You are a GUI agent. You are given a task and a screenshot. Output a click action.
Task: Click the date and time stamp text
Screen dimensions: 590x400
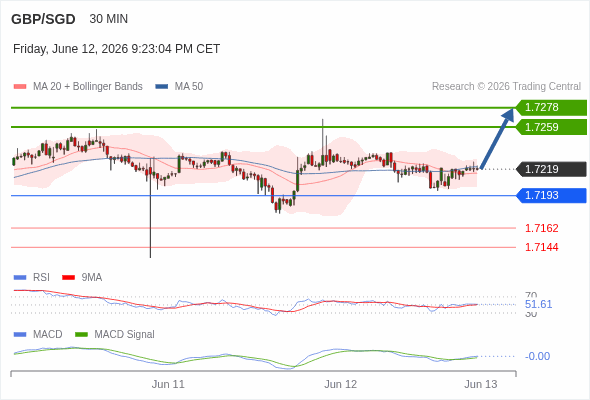116,49
